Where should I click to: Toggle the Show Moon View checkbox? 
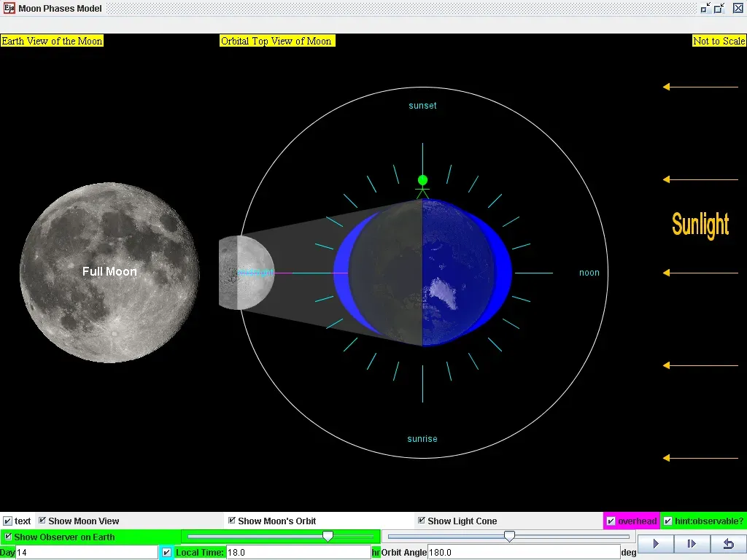(42, 521)
